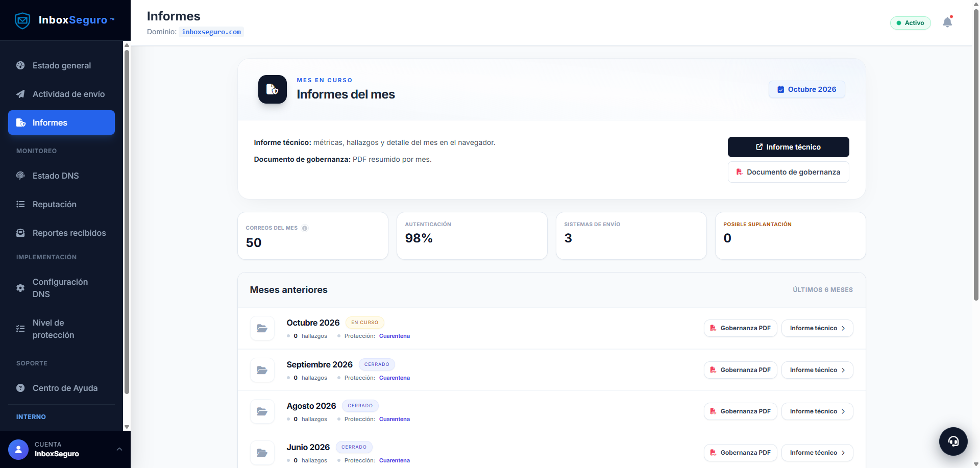Click the Reputación list icon
The image size is (980, 468).
tap(20, 204)
